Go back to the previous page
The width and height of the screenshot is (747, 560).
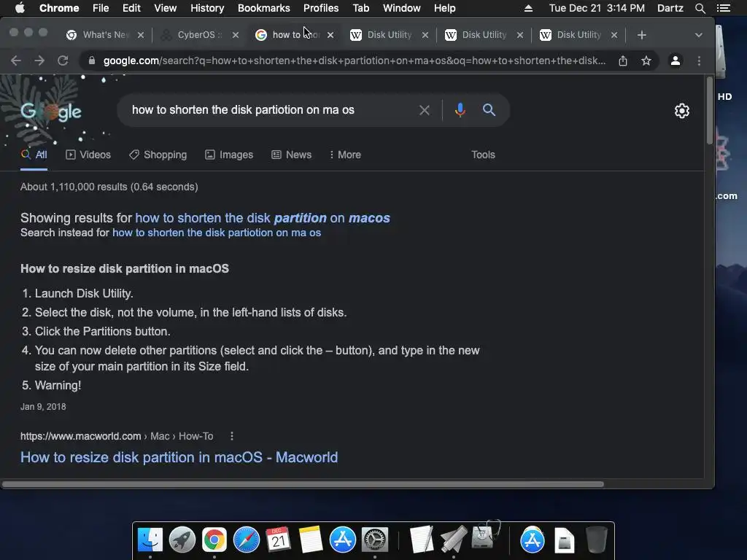[x=16, y=61]
